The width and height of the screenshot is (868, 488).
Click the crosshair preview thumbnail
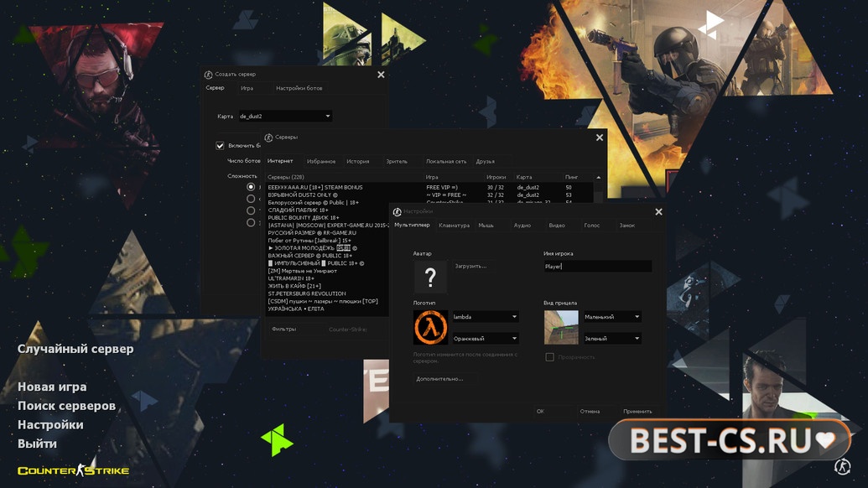point(561,327)
